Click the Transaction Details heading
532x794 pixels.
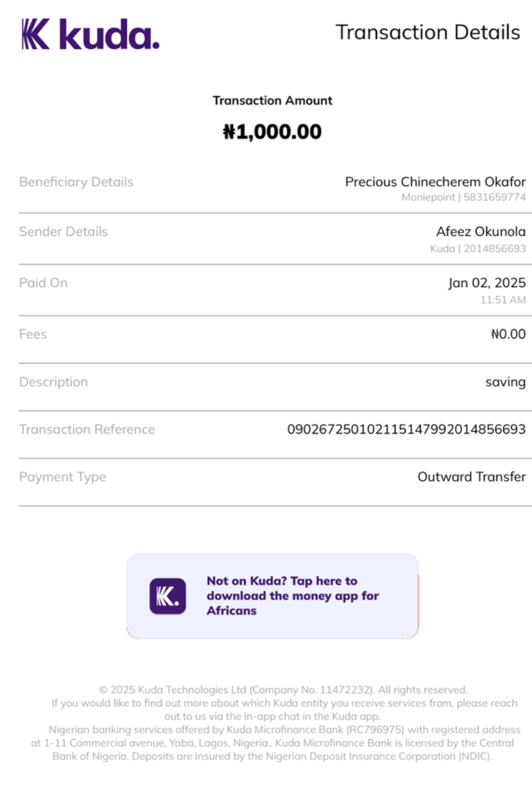(427, 33)
